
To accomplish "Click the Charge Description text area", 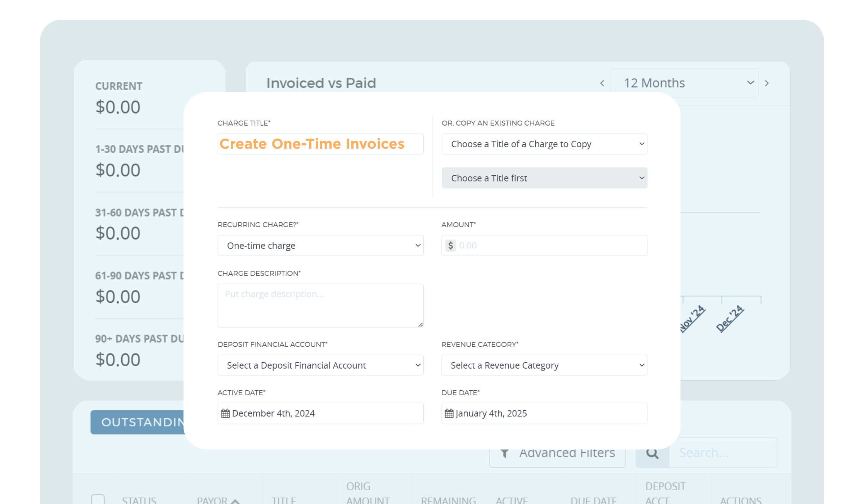I will 320,306.
